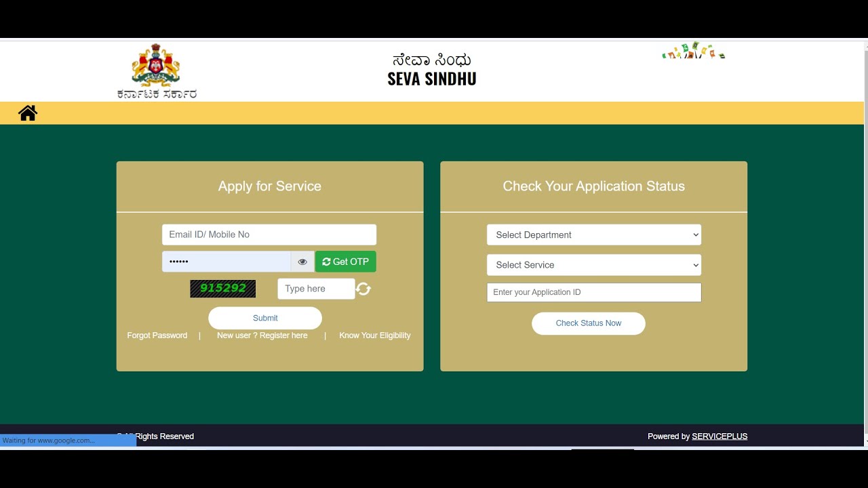Click the captcha 'Type here' box
Viewport: 868px width, 488px height.
[316, 289]
